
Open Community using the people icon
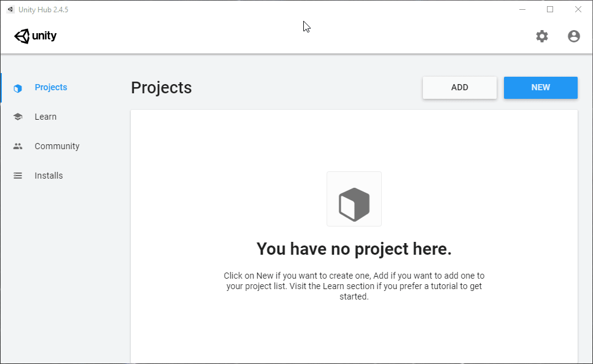[x=18, y=145]
